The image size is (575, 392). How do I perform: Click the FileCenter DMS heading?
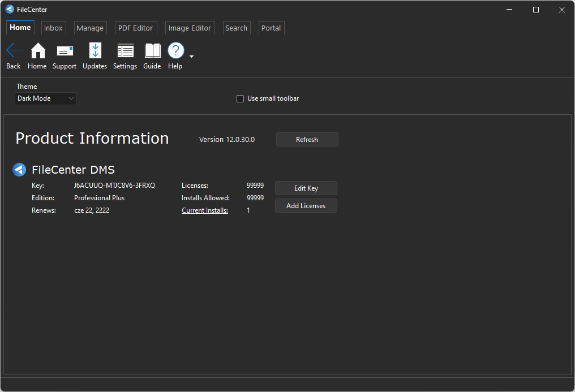pyautogui.click(x=74, y=170)
